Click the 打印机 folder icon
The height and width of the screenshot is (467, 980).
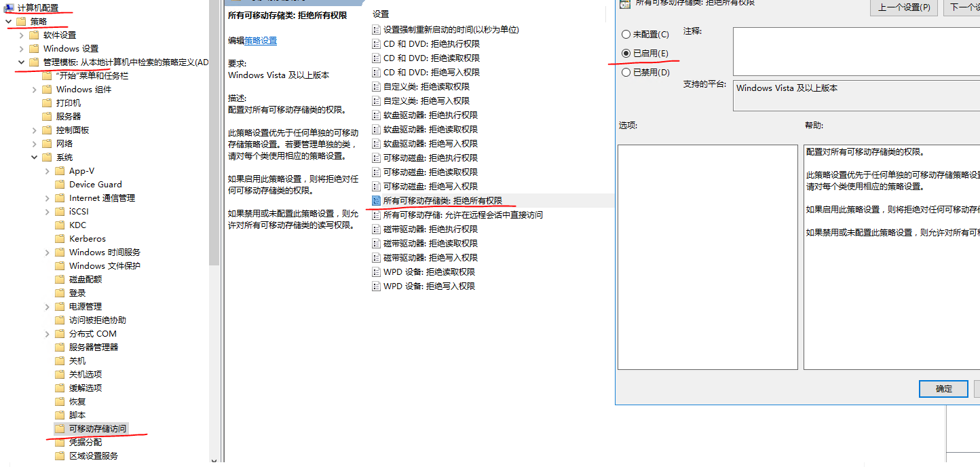47,102
